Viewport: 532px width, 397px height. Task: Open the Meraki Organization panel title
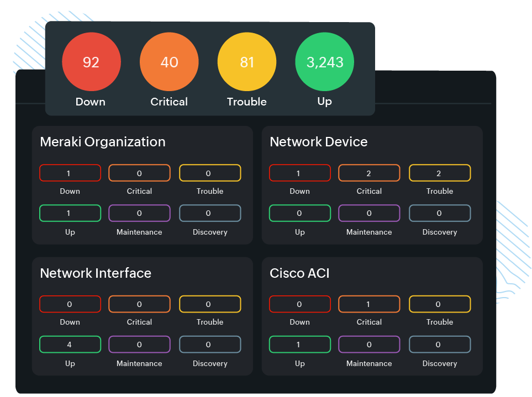[103, 142]
